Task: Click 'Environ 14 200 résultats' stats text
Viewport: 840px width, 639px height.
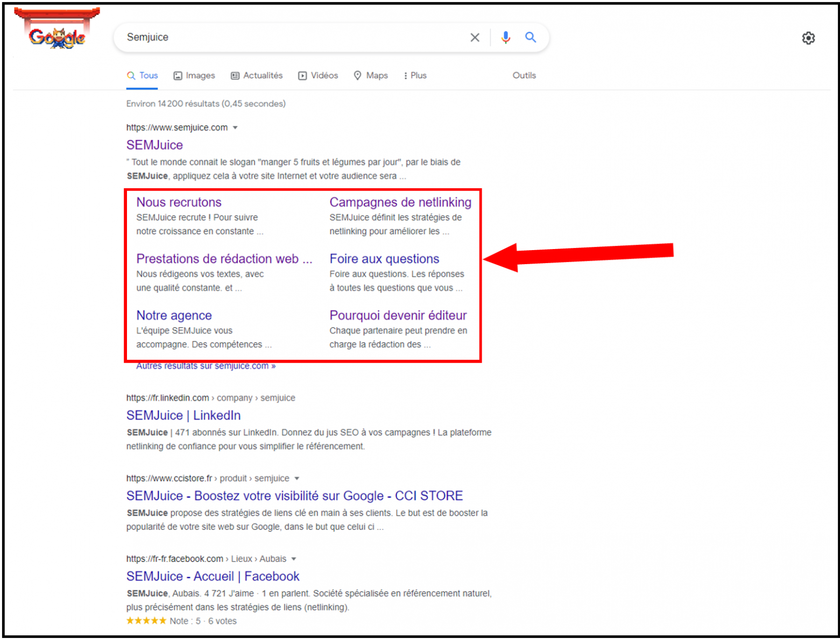Action: [206, 104]
